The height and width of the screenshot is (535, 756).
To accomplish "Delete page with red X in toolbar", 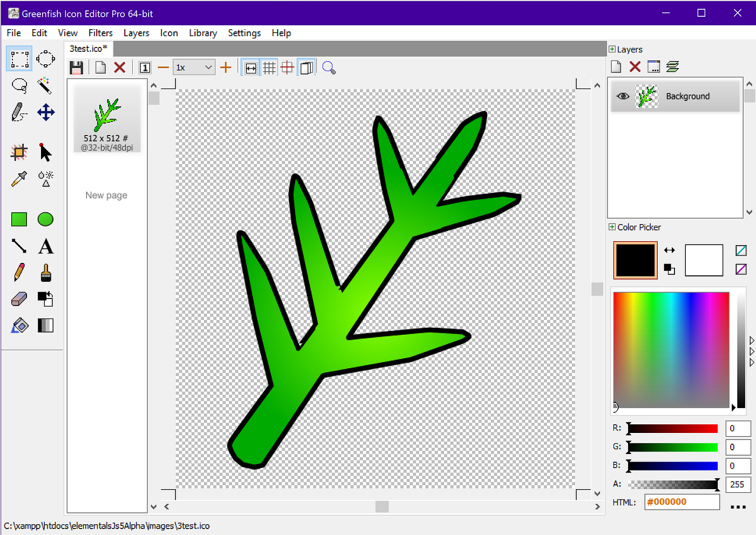I will (x=120, y=67).
